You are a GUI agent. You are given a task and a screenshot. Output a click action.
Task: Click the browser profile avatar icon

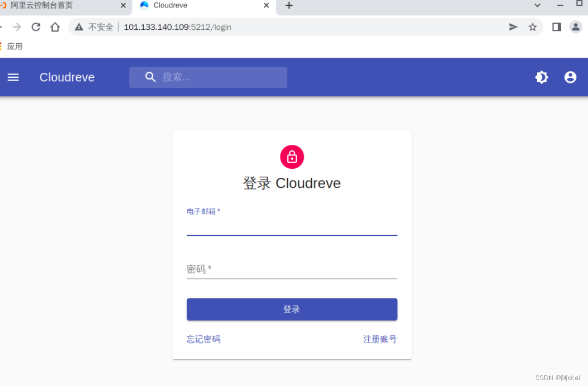click(x=576, y=27)
